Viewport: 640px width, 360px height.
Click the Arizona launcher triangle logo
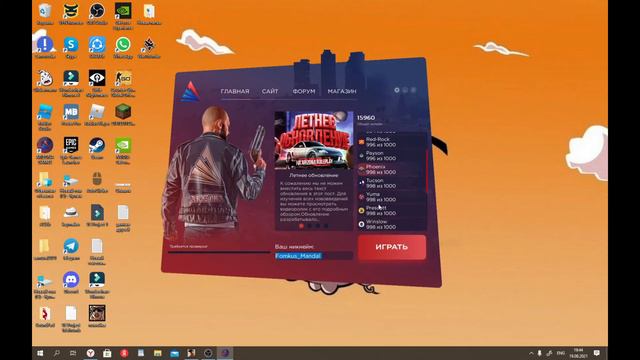tap(190, 91)
